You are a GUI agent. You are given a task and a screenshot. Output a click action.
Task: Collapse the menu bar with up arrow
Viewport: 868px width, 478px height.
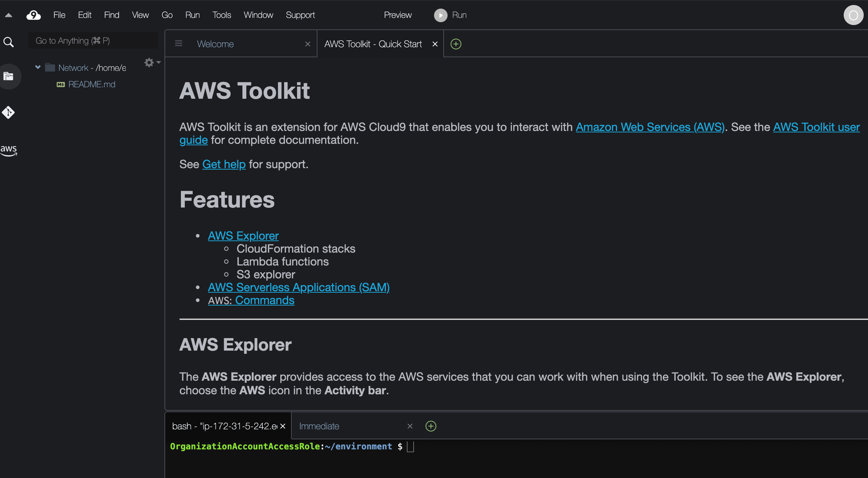click(x=9, y=15)
